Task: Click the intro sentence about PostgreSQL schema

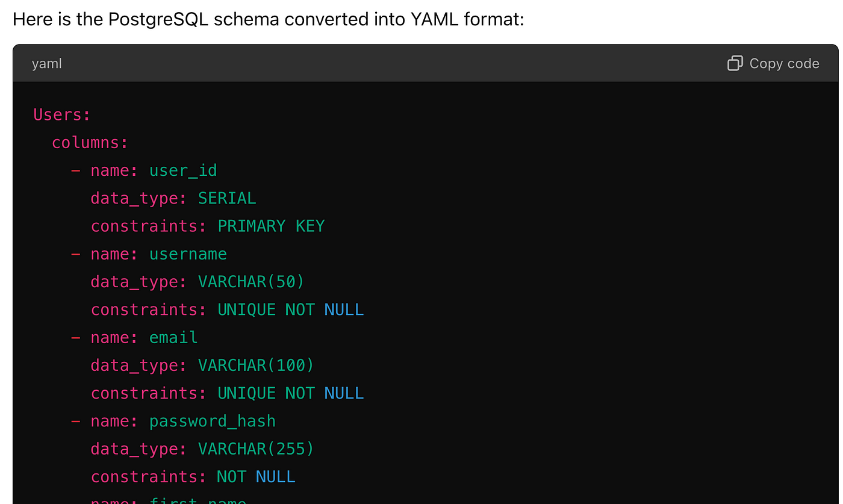Action: pos(269,19)
